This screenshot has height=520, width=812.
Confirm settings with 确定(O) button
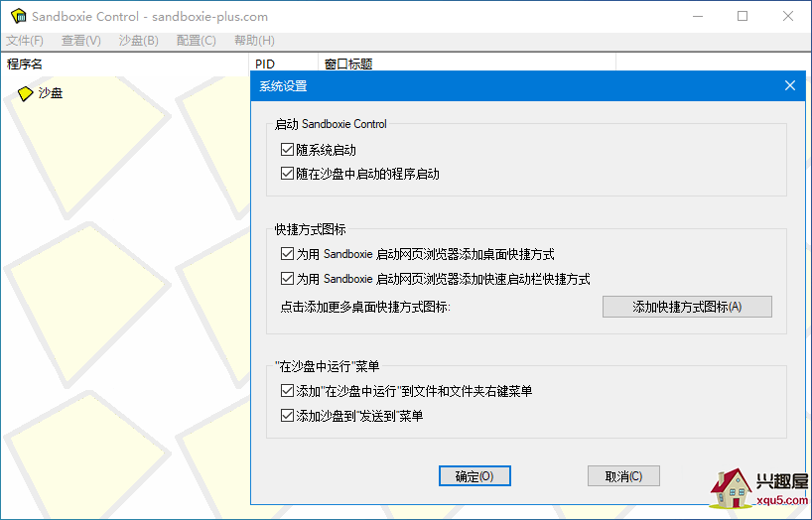474,476
